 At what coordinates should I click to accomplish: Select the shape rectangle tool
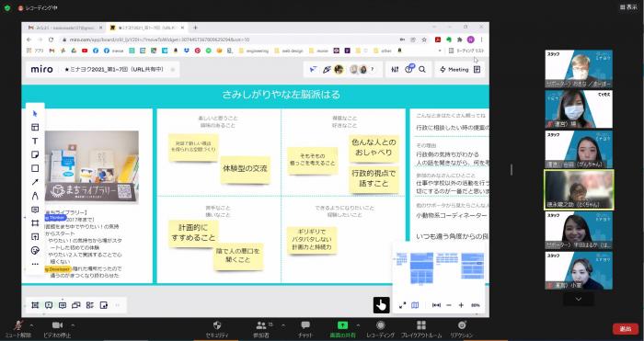[x=35, y=168]
